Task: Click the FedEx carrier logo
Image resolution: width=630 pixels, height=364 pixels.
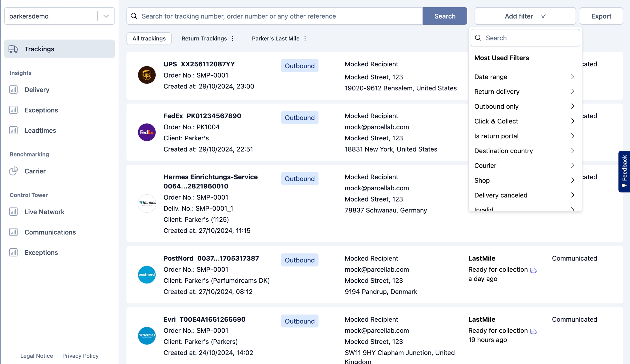Action: click(x=147, y=132)
